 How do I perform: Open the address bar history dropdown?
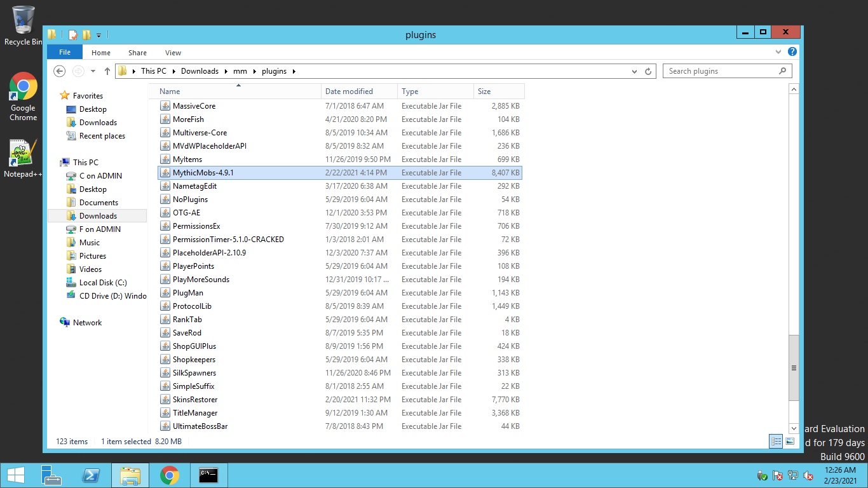634,71
